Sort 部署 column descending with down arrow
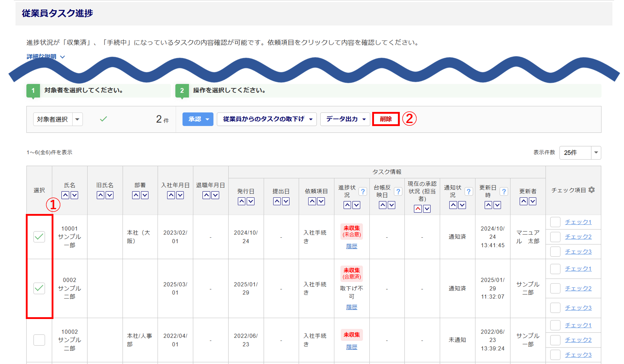 (145, 195)
